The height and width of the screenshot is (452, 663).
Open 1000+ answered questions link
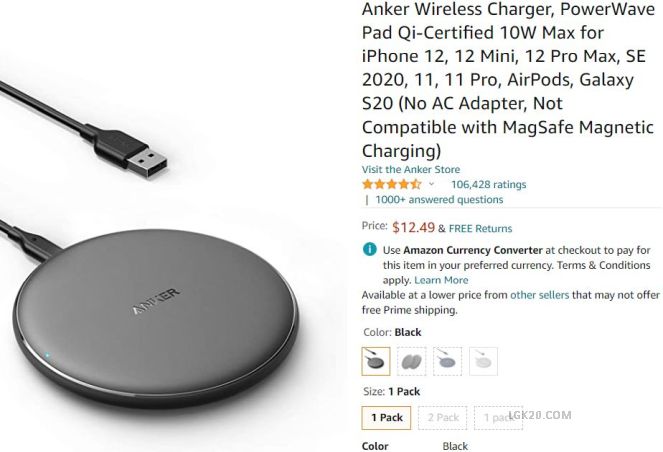point(439,200)
